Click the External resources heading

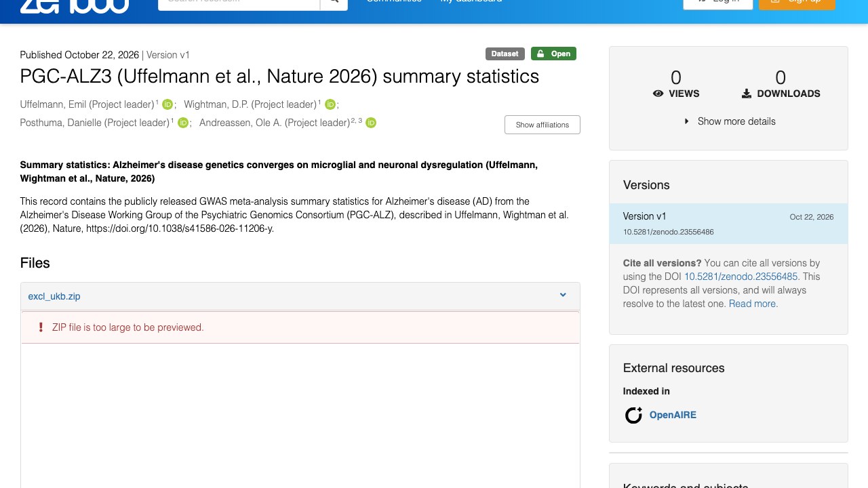pyautogui.click(x=674, y=368)
